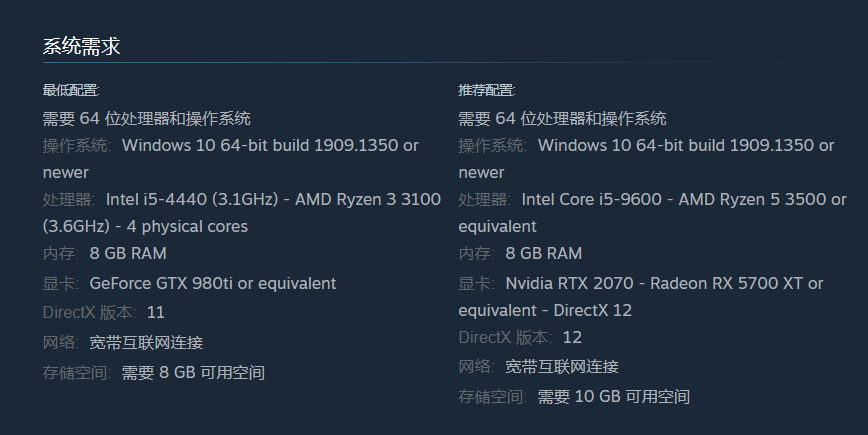Click 需要 10 GB 可用空间 storage text
Viewport: 868px width, 435px height.
[x=614, y=396]
